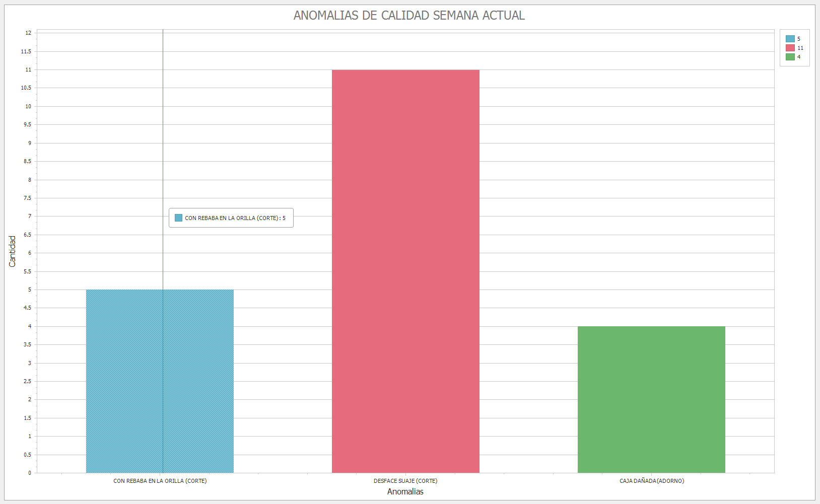Viewport: 820px width, 504px height.
Task: Click the 'CON REBABA EN LA ORILLA (CORTE)' x-axis label
Action: tap(160, 481)
